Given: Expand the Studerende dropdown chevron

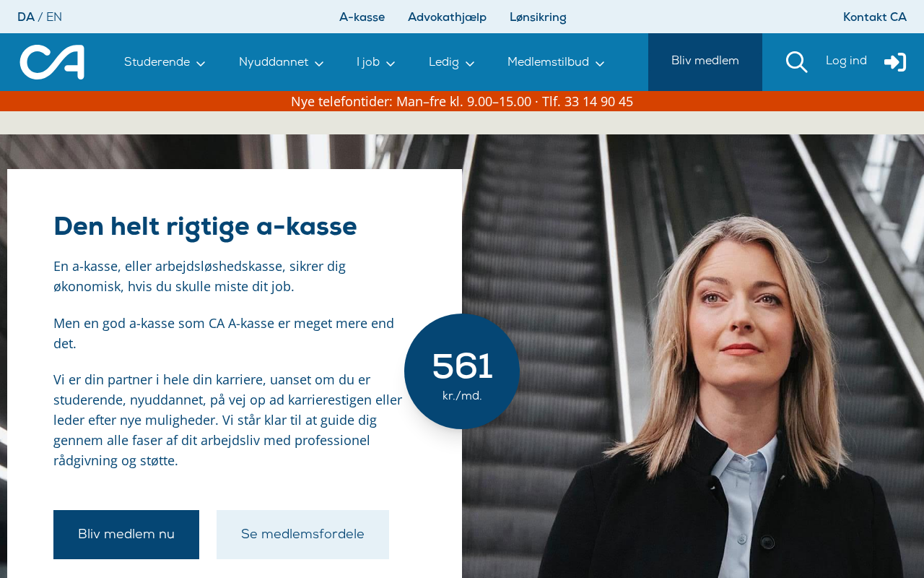Looking at the screenshot, I should 201,64.
